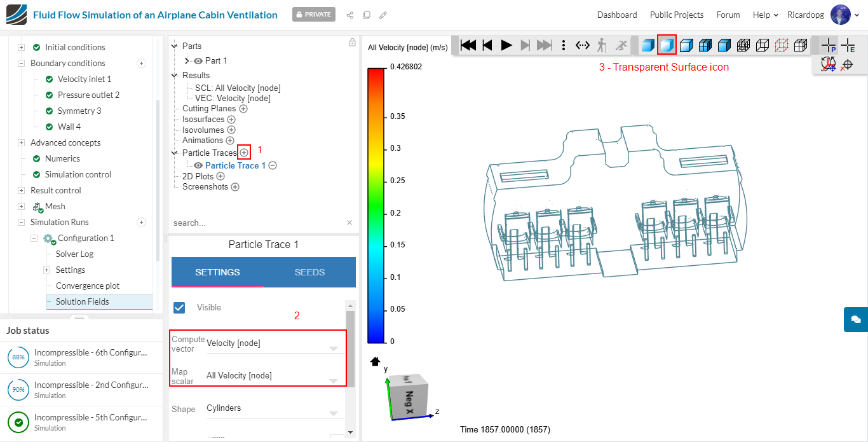Image resolution: width=868 pixels, height=442 pixels.
Task: Click the color legend bar
Action: pos(376,205)
